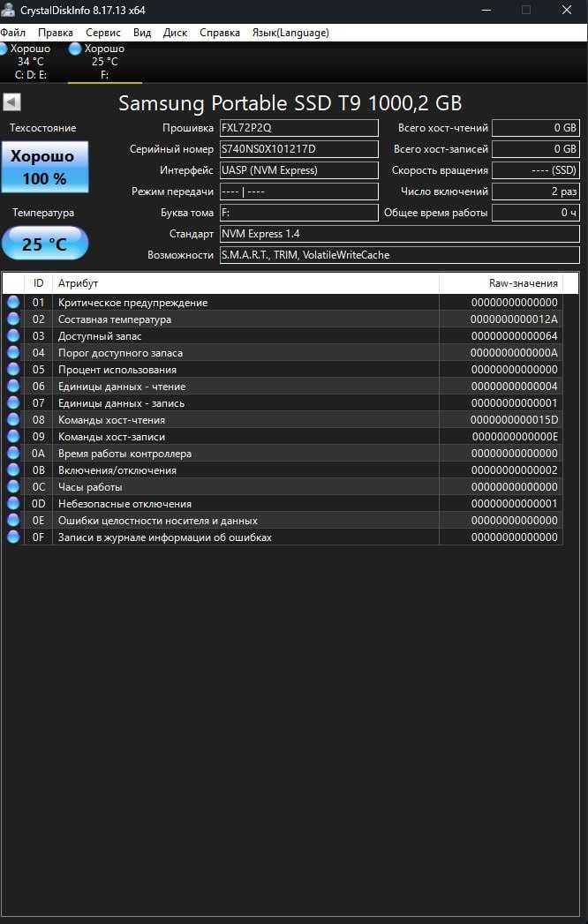Image resolution: width=588 pixels, height=924 pixels.
Task: Click the Samsung Portable SSD T9 title text
Action: click(290, 103)
